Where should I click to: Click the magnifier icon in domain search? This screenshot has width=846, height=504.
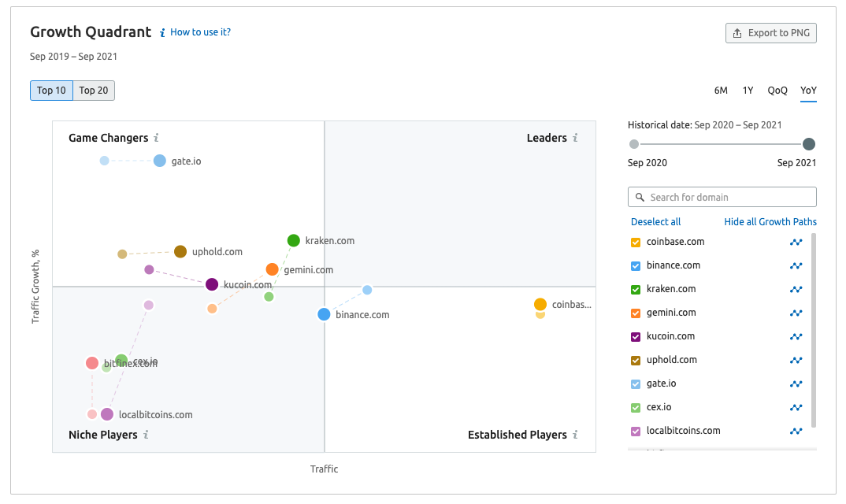click(640, 198)
